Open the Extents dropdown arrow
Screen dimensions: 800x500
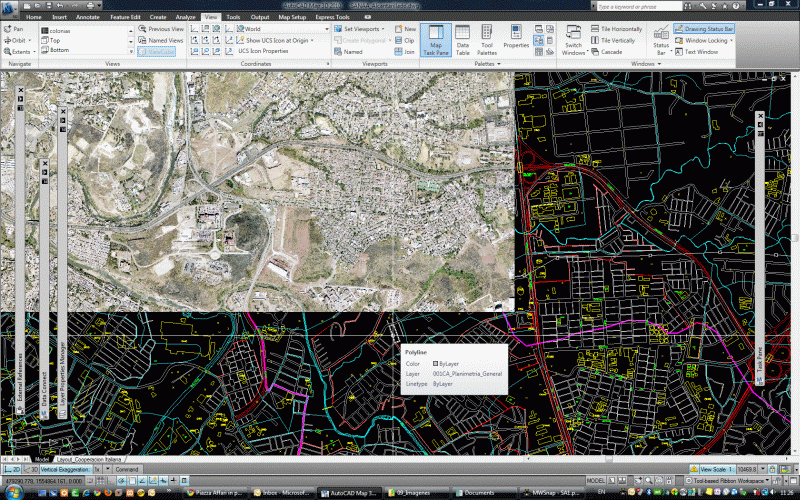[34, 52]
